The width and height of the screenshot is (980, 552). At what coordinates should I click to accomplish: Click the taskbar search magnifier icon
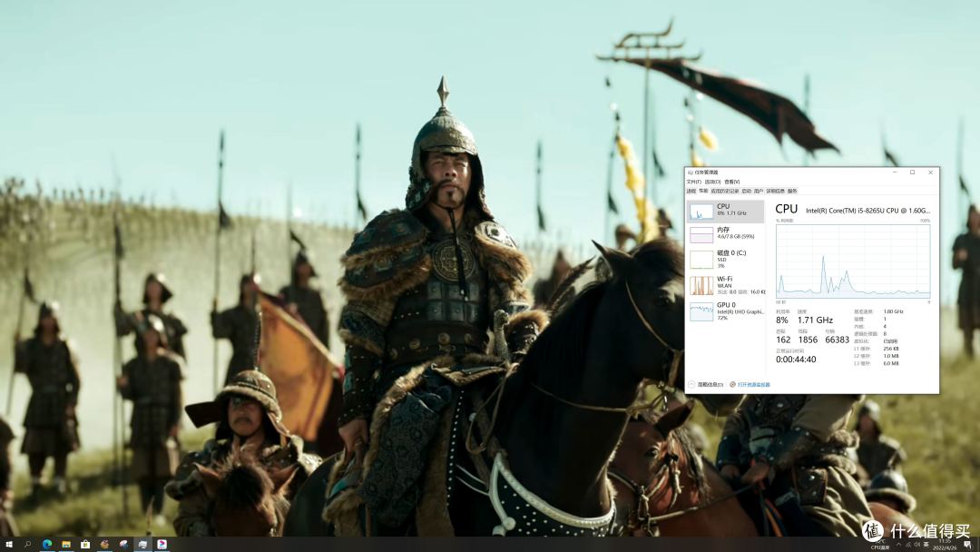point(27,545)
